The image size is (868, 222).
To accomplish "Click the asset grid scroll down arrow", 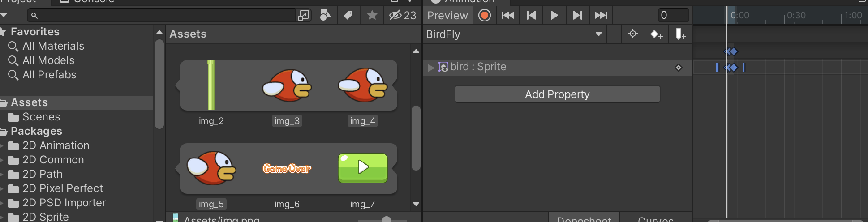I will pyautogui.click(x=416, y=204).
